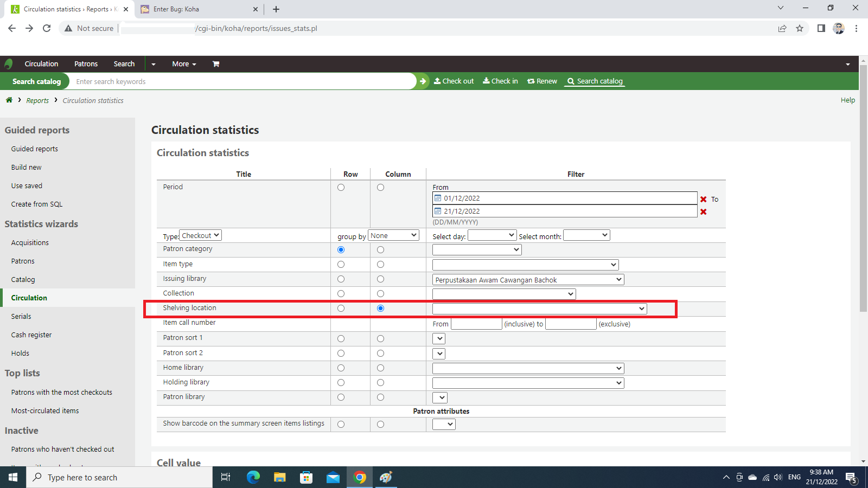The image size is (868, 488).
Task: Clear the To date with red X
Action: coord(704,212)
